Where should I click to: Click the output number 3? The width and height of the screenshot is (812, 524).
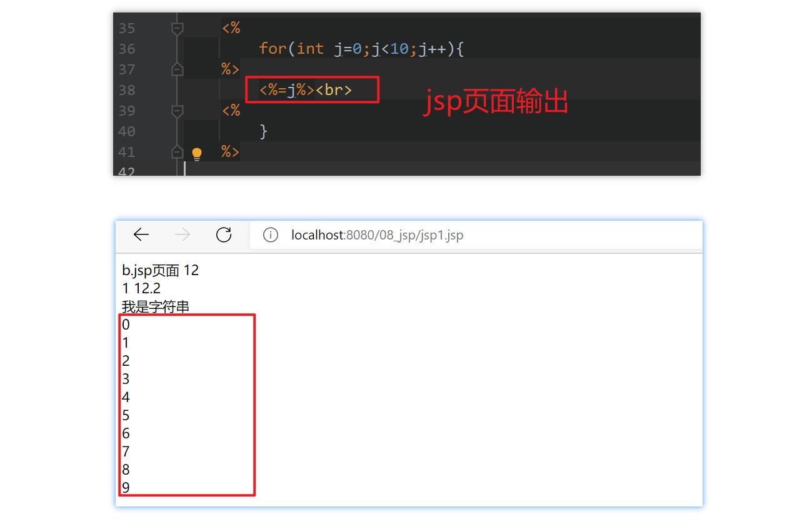126,379
